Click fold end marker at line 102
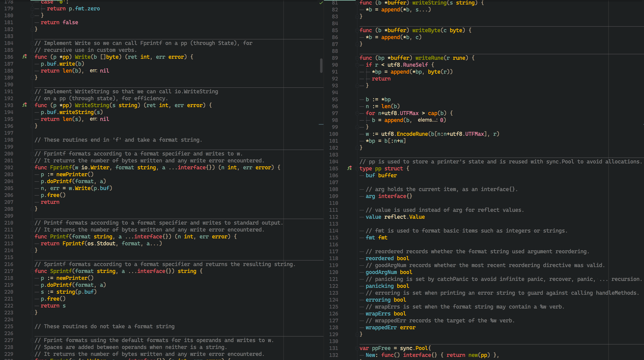Screen dimensions: 644x360 tap(357, 148)
